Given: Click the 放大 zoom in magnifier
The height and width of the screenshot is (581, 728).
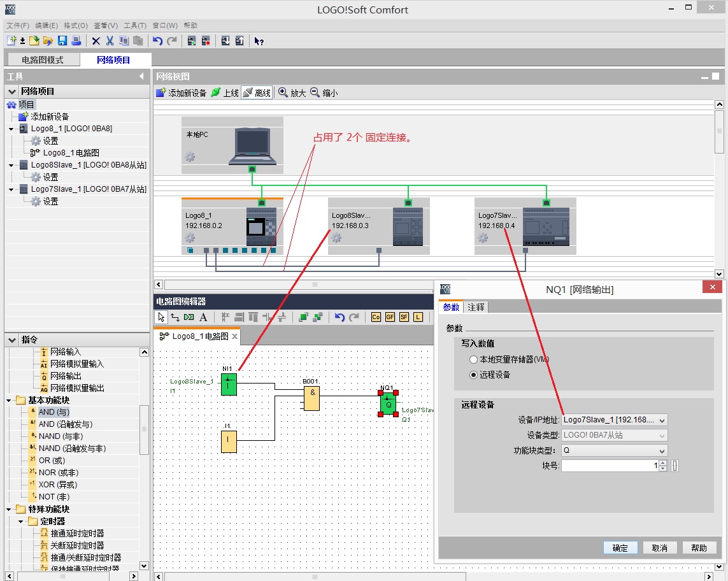Looking at the screenshot, I should (292, 93).
